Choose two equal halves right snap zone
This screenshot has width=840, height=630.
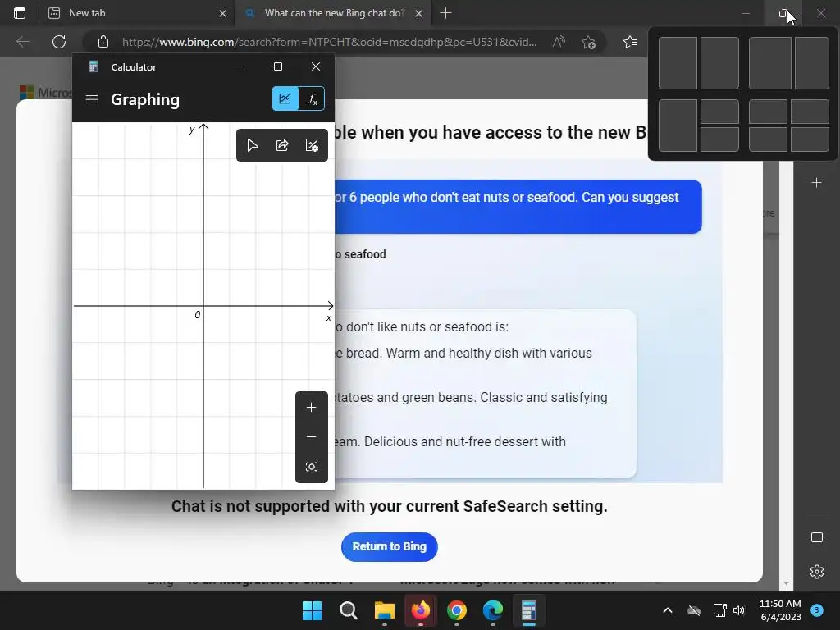pos(719,63)
